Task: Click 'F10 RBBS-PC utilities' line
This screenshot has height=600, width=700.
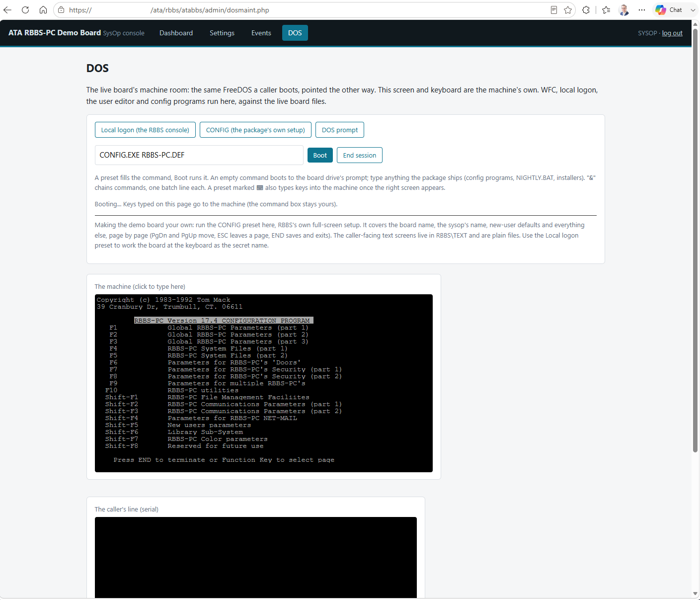Action: point(172,390)
